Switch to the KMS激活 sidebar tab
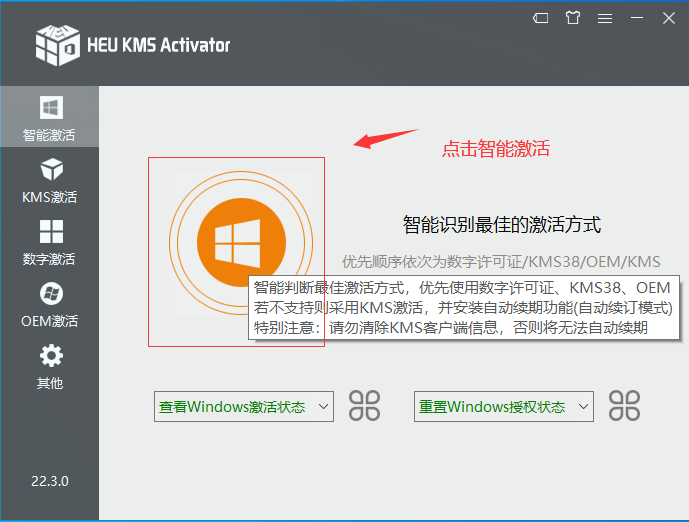The image size is (689, 522). [49, 180]
